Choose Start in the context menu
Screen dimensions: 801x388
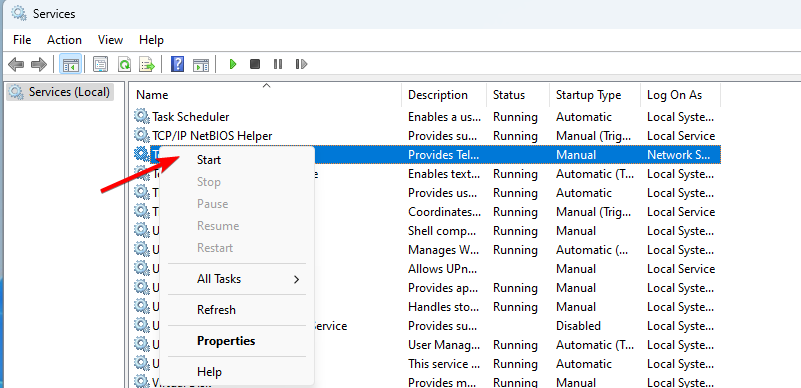tap(209, 160)
